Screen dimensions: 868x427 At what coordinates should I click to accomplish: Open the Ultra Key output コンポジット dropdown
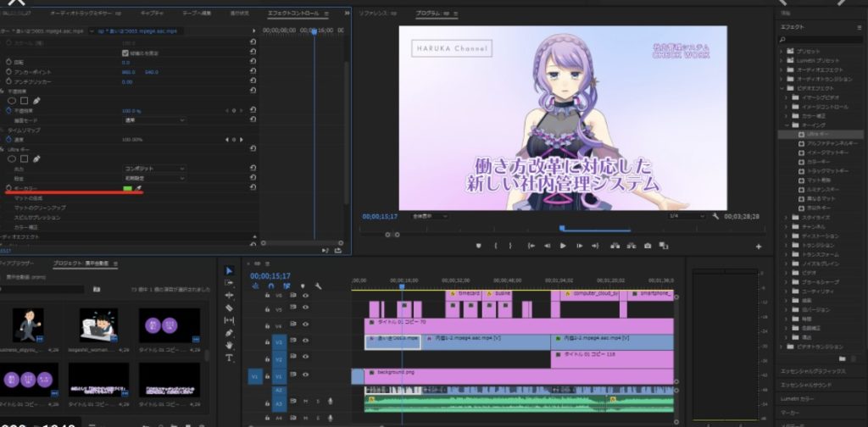pyautogui.click(x=154, y=169)
